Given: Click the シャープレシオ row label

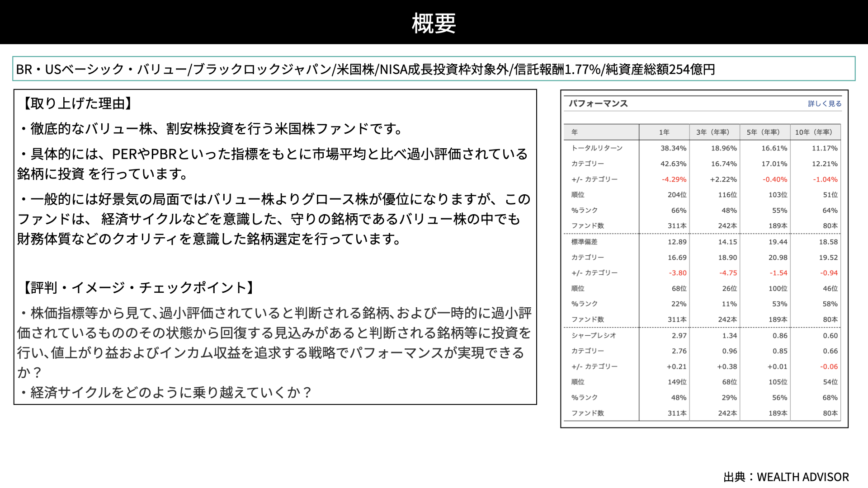Looking at the screenshot, I should point(594,335).
